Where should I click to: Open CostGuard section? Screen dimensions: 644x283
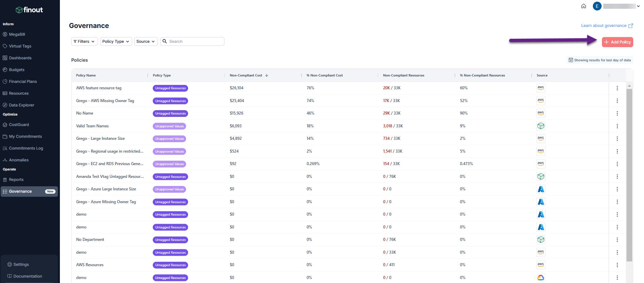pos(19,125)
